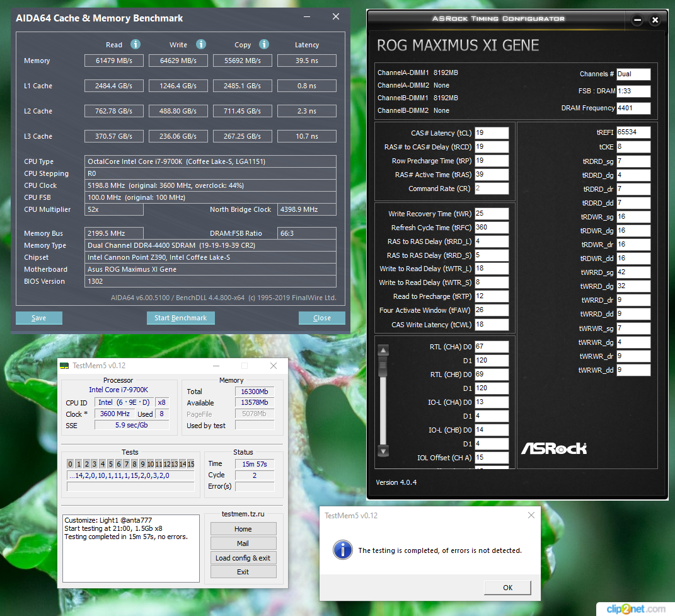Click the TestMem5 test sequence field
This screenshot has width=675, height=616.
pyautogui.click(x=130, y=475)
